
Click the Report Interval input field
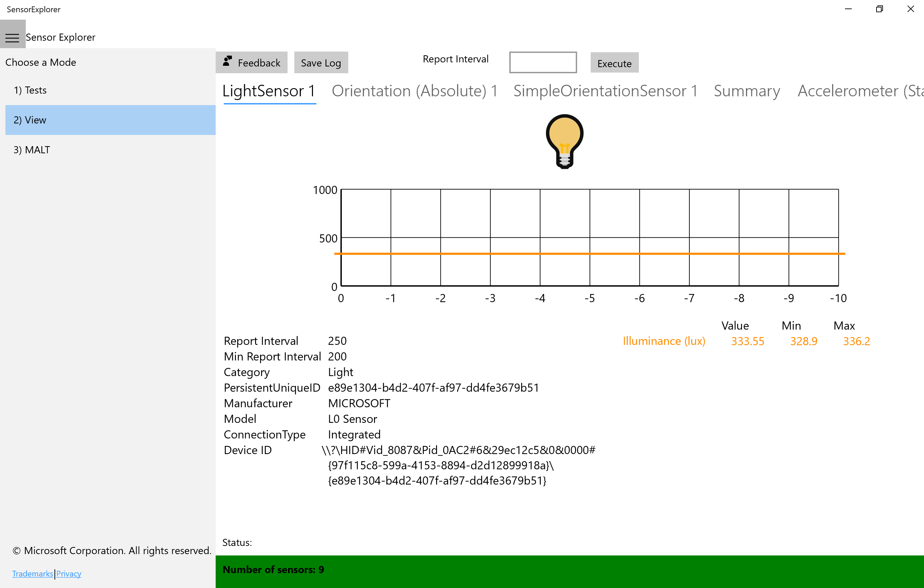(x=543, y=62)
